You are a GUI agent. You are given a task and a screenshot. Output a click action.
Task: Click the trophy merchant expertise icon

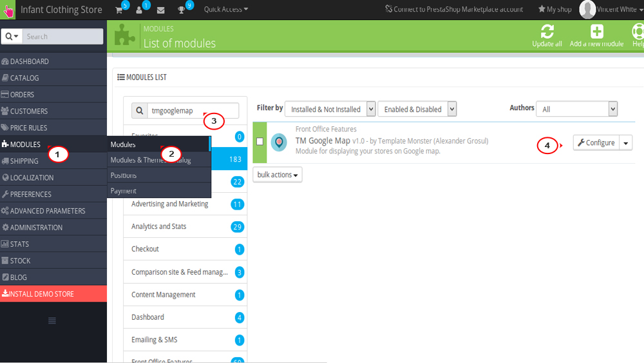(x=181, y=10)
